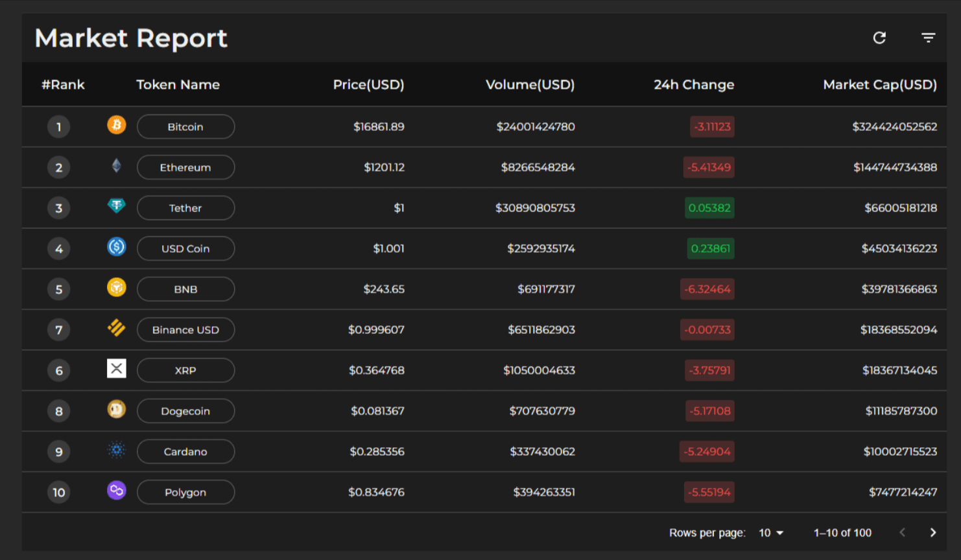Open the Bitcoin token button
The width and height of the screenshot is (961, 560).
click(x=185, y=127)
